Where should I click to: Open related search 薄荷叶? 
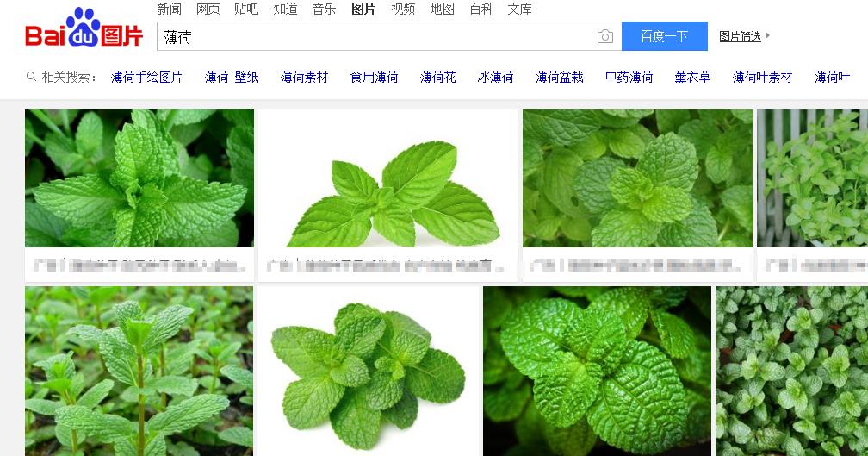tap(832, 77)
